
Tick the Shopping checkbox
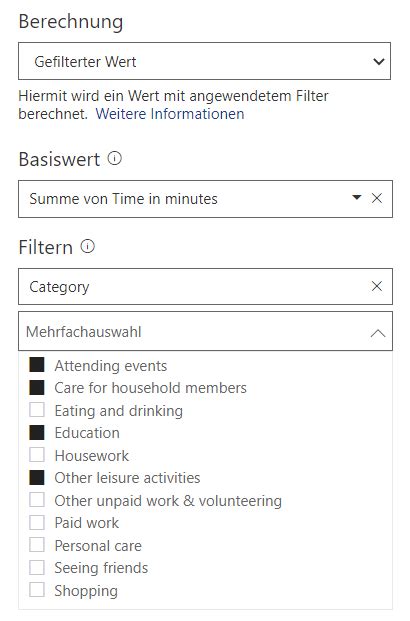pyautogui.click(x=37, y=590)
